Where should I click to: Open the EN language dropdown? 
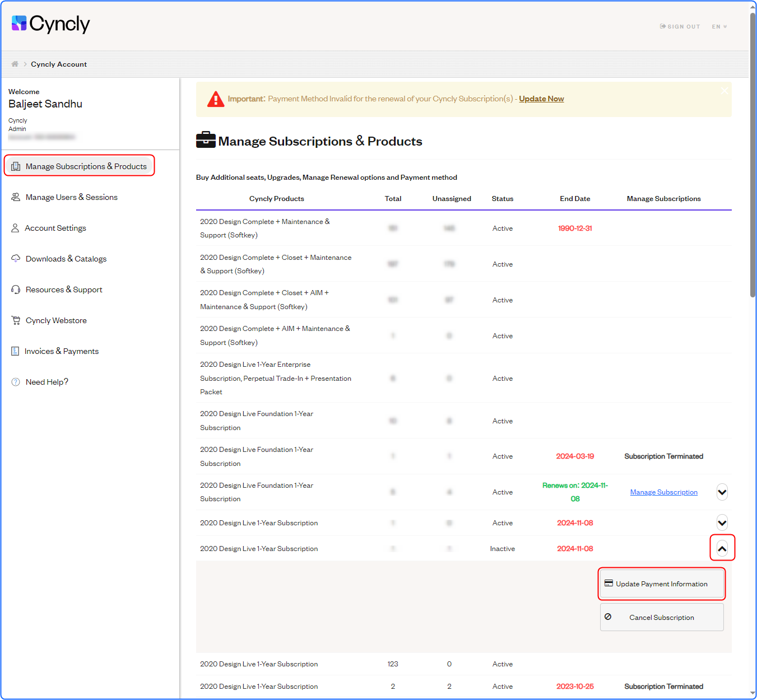pyautogui.click(x=719, y=26)
